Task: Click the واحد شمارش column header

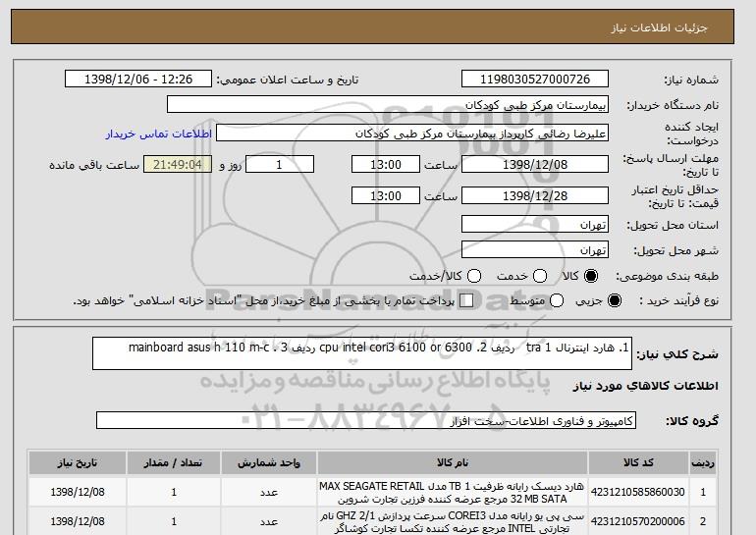Action: [269, 462]
